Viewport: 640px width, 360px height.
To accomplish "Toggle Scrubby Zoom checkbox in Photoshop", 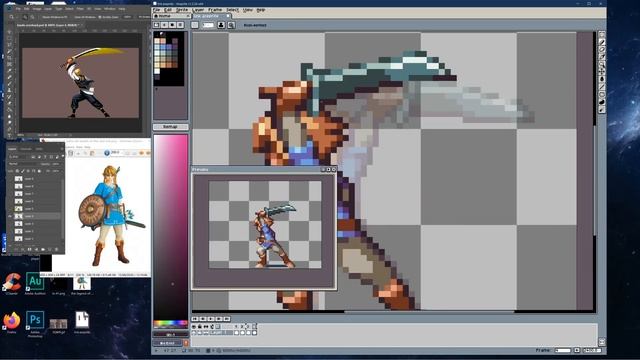I will coord(100,17).
